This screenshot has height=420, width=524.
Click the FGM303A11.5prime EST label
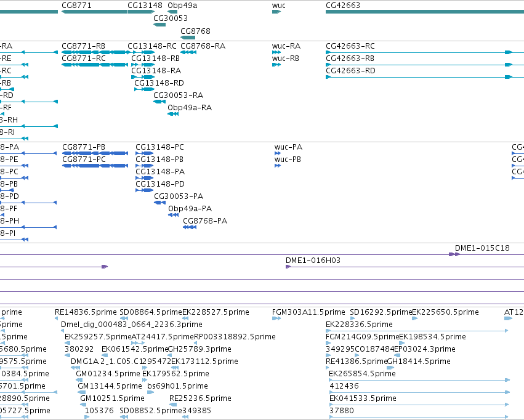(308, 312)
